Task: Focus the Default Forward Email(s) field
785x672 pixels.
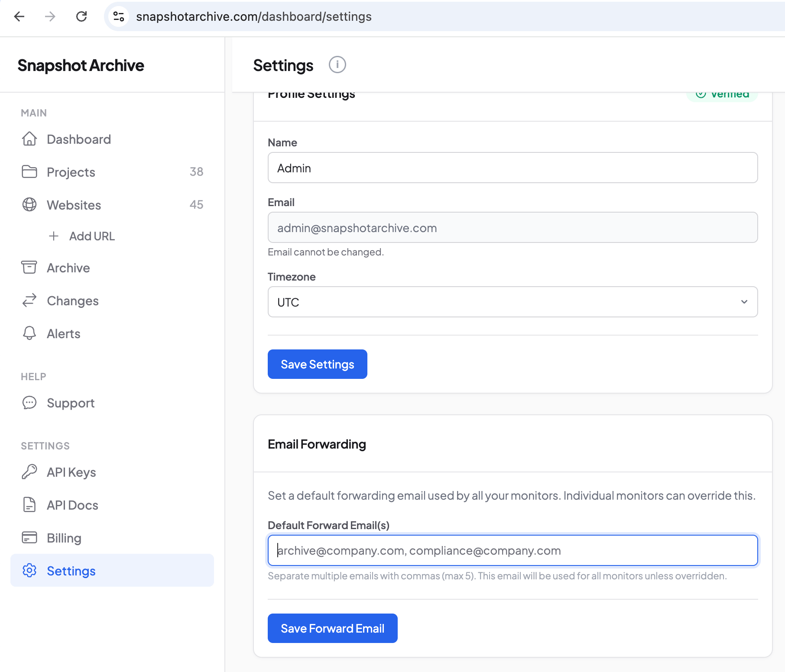Action: coord(513,550)
